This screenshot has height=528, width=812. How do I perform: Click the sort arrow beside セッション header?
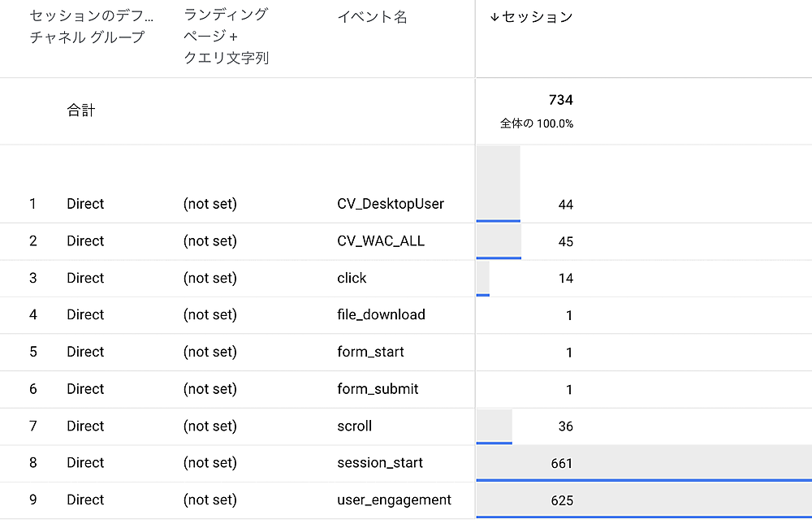494,18
